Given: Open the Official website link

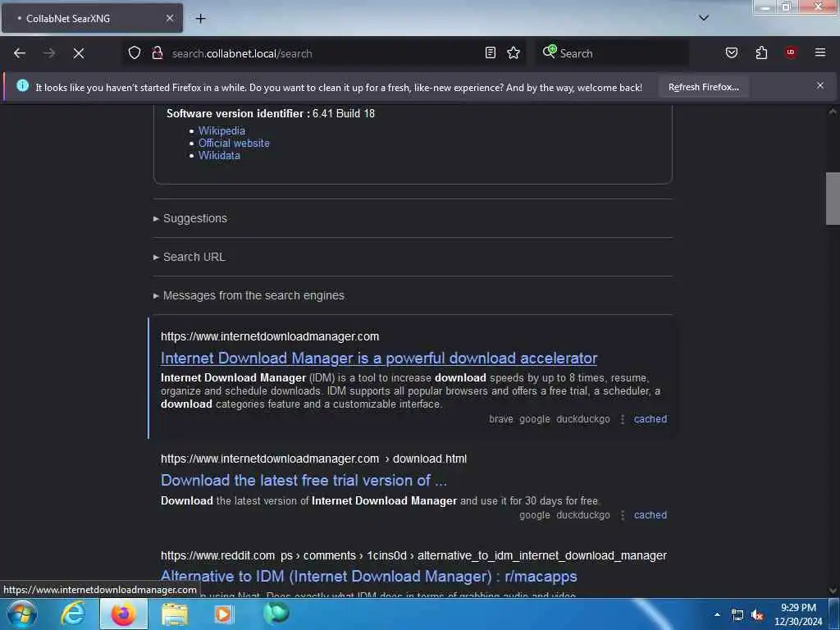Looking at the screenshot, I should (234, 143).
